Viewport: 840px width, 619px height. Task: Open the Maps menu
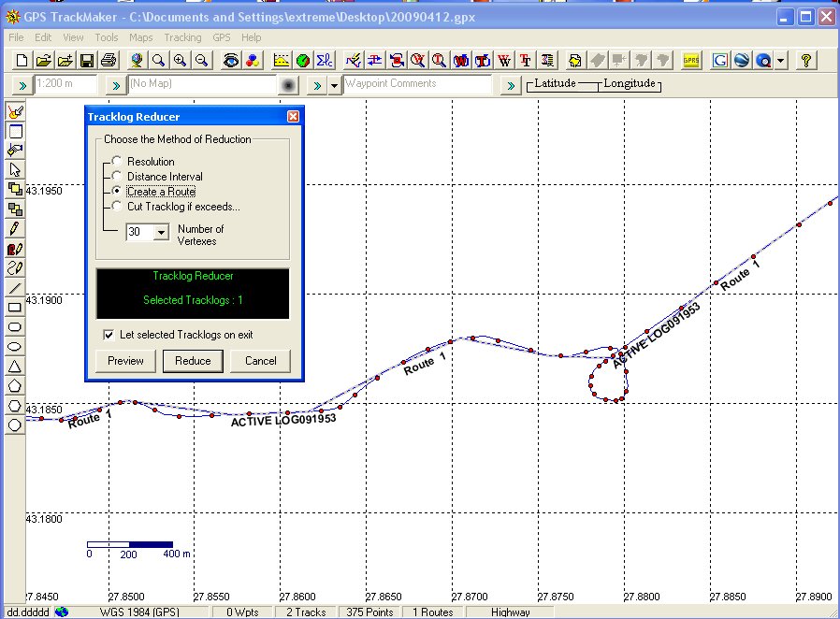pos(141,37)
